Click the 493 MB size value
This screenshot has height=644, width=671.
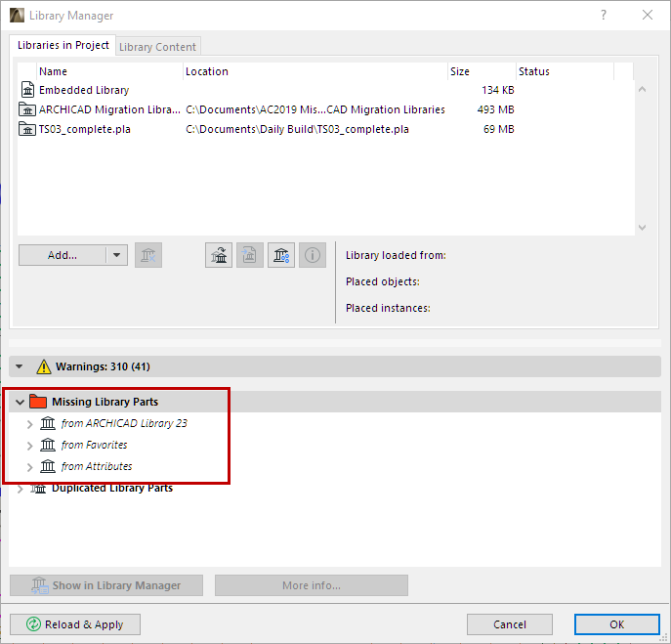(x=495, y=109)
